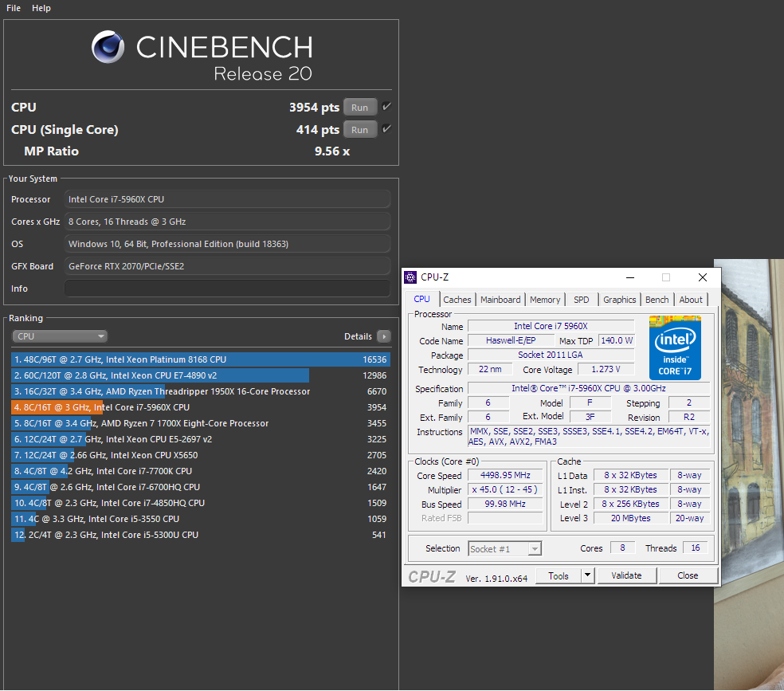Switch to the Mainboard tab in CPU-Z
This screenshot has width=784, height=691.
click(x=500, y=300)
